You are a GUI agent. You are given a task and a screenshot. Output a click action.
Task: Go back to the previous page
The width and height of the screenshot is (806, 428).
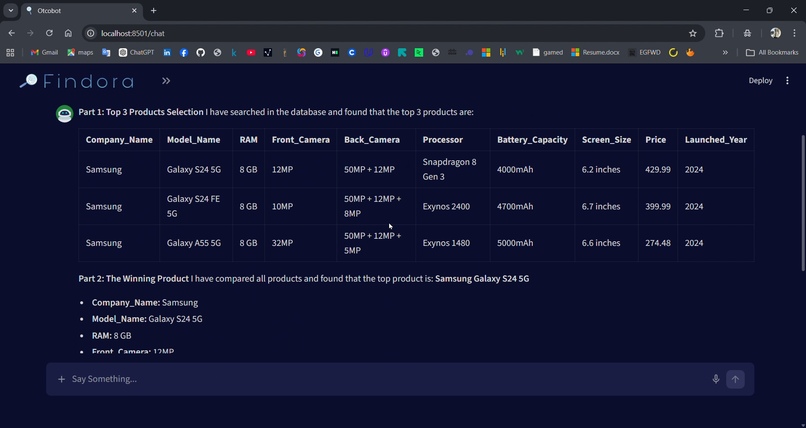click(x=11, y=33)
